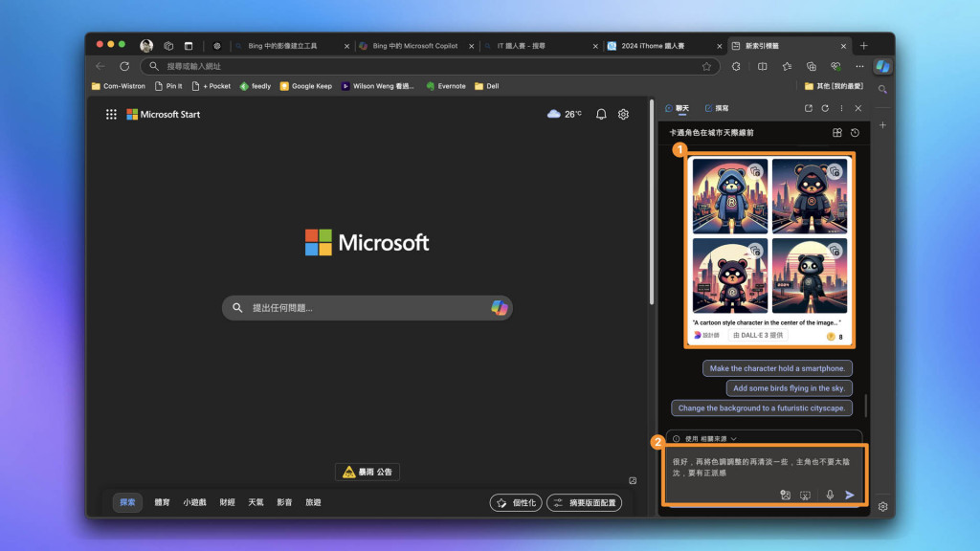Open tab actions menu icon
The height and width of the screenshot is (551, 980).
[189, 46]
